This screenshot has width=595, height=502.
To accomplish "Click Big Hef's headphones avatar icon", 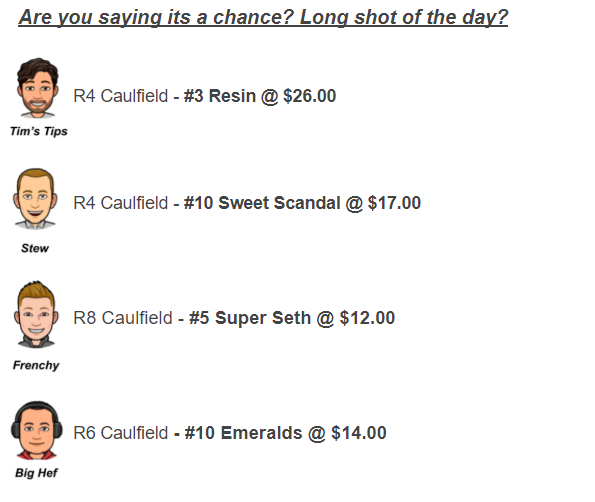I will point(36,430).
